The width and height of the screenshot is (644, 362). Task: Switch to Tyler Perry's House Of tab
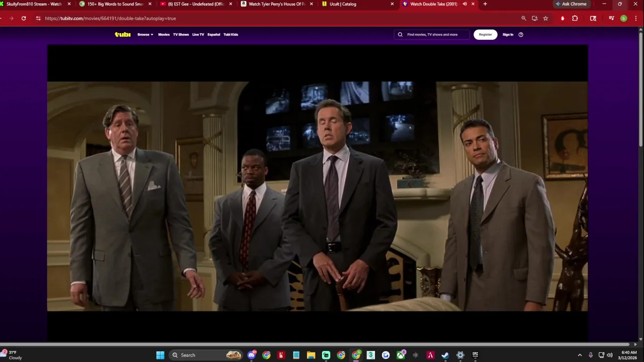(x=277, y=4)
